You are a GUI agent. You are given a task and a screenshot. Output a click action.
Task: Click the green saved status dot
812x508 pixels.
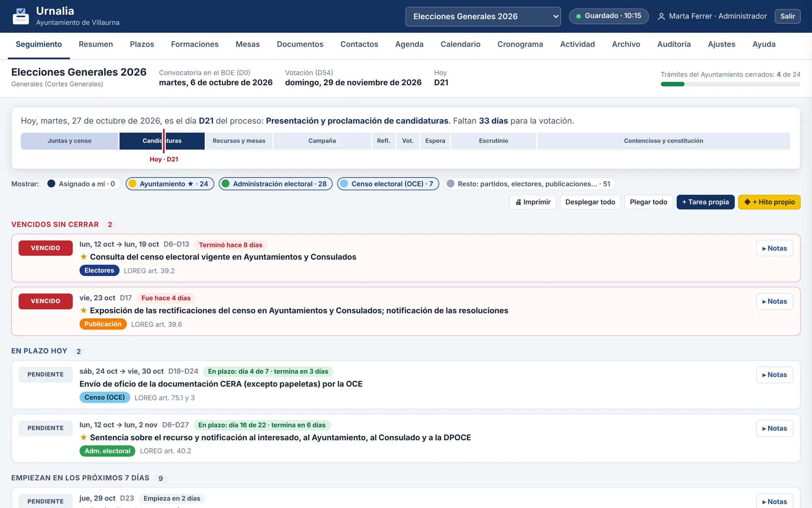(x=579, y=16)
